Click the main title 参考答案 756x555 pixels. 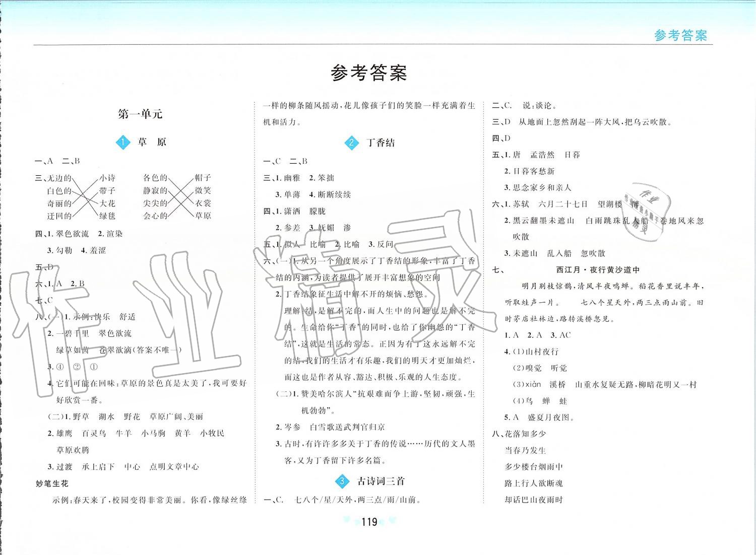click(x=369, y=74)
